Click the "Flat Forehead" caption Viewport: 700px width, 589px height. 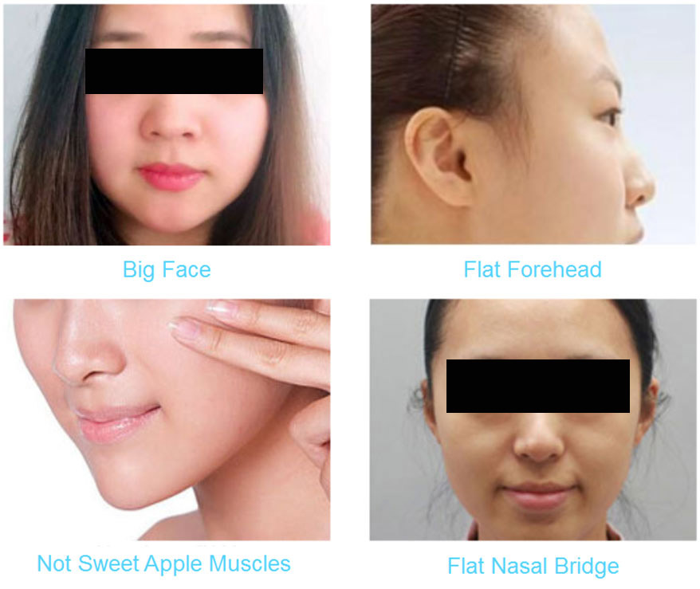533,269
